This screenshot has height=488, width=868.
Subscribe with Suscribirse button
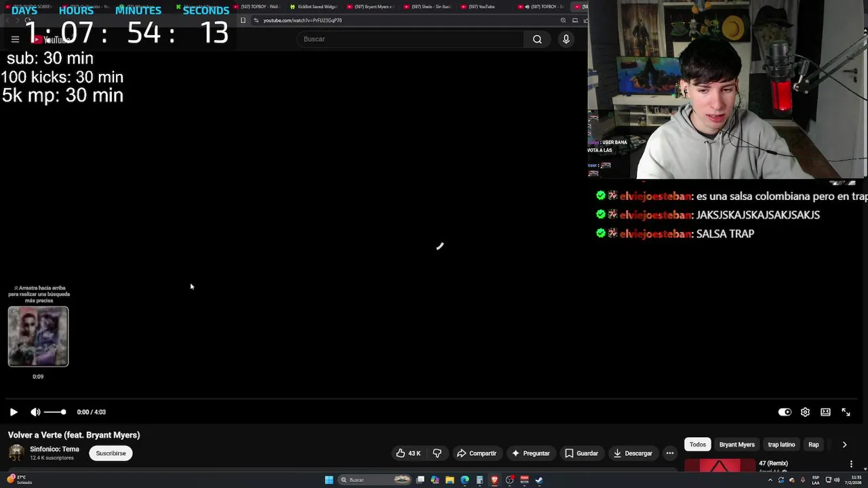(111, 453)
